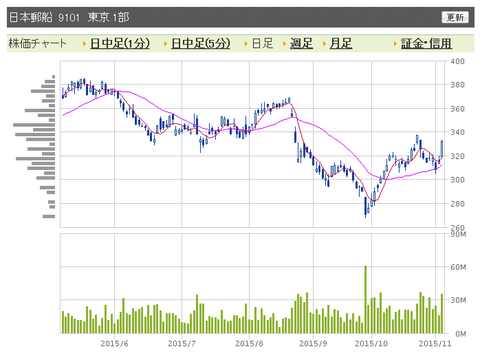Screen dimensions: 480x360
Task: Click the 2015/7 date axis label
Action: 182,343
